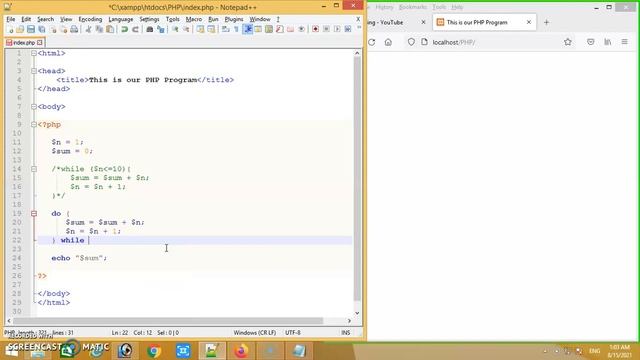This screenshot has height=360, width=640.
Task: Click the shield tracking protection icon
Action: tap(411, 42)
